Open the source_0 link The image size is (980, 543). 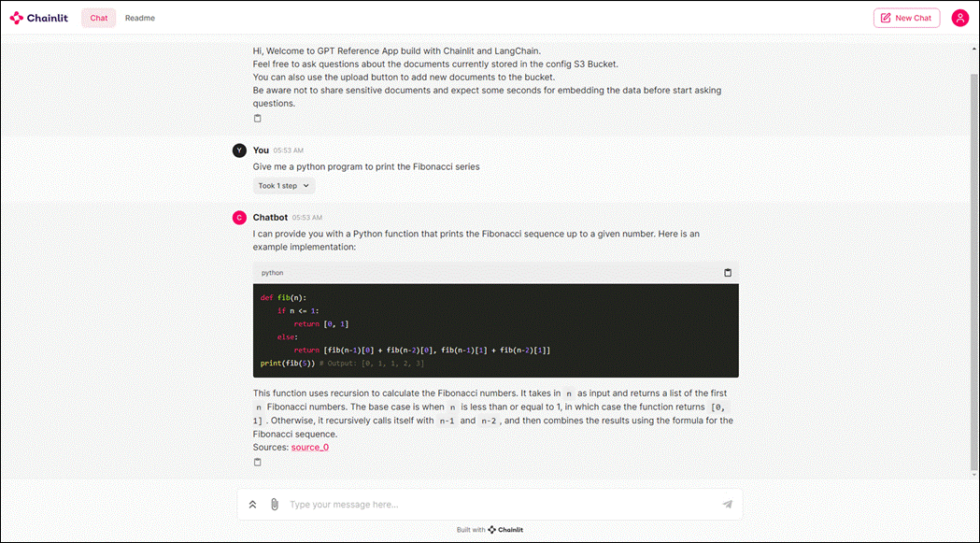310,448
